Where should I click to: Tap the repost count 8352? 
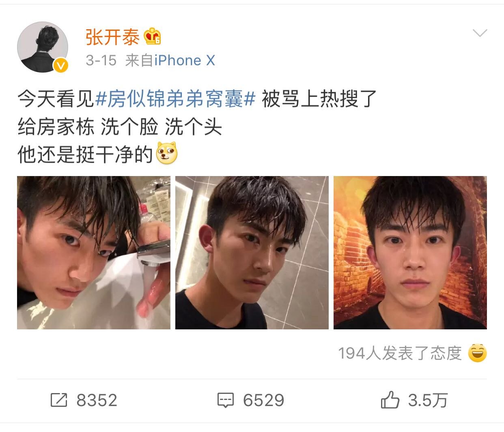click(x=97, y=400)
